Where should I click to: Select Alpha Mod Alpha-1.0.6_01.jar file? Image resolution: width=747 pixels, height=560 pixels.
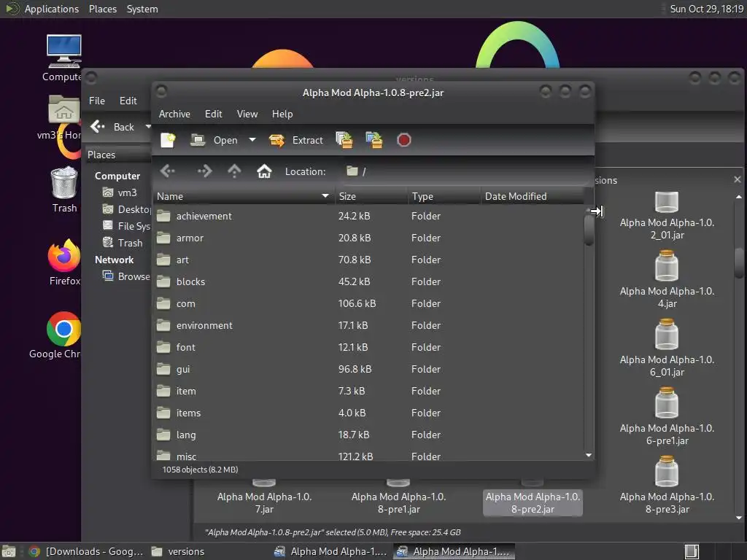pyautogui.click(x=667, y=349)
